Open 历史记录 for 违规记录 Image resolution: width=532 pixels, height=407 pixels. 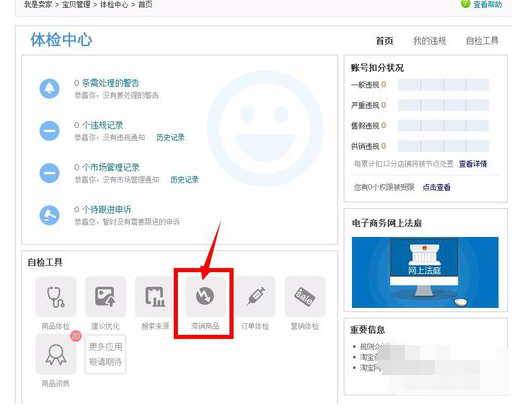171,137
